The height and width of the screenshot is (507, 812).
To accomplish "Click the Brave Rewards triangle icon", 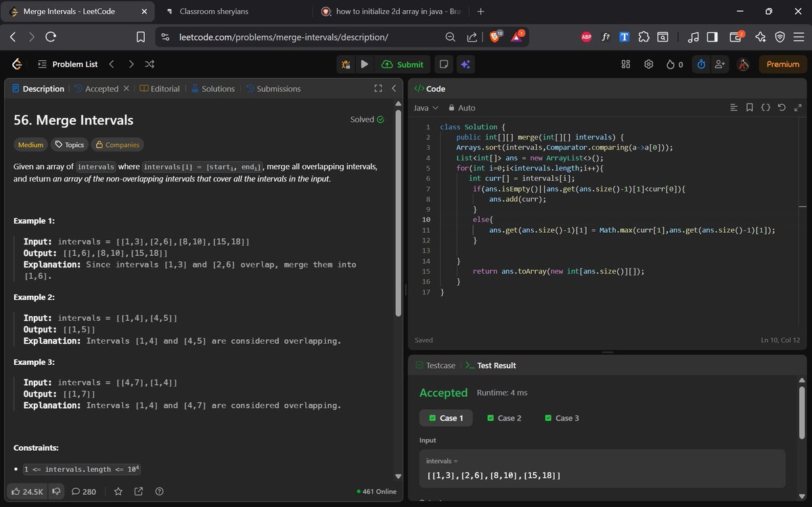I will point(516,37).
